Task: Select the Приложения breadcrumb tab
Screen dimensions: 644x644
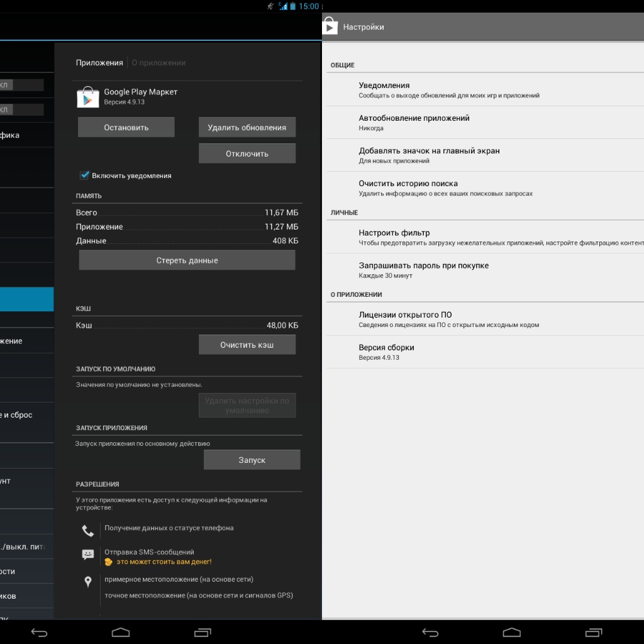Action: [x=99, y=63]
